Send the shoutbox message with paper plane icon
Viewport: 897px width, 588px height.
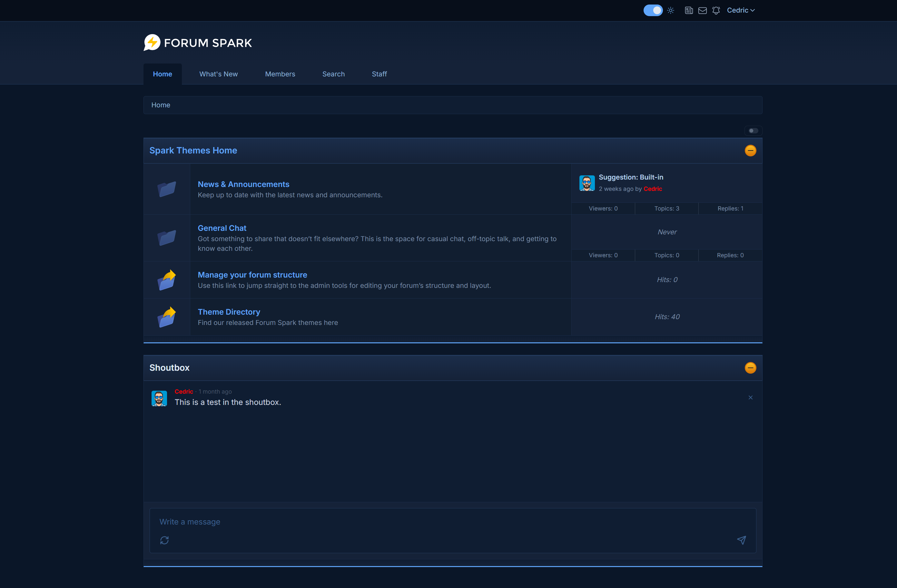[x=741, y=540]
